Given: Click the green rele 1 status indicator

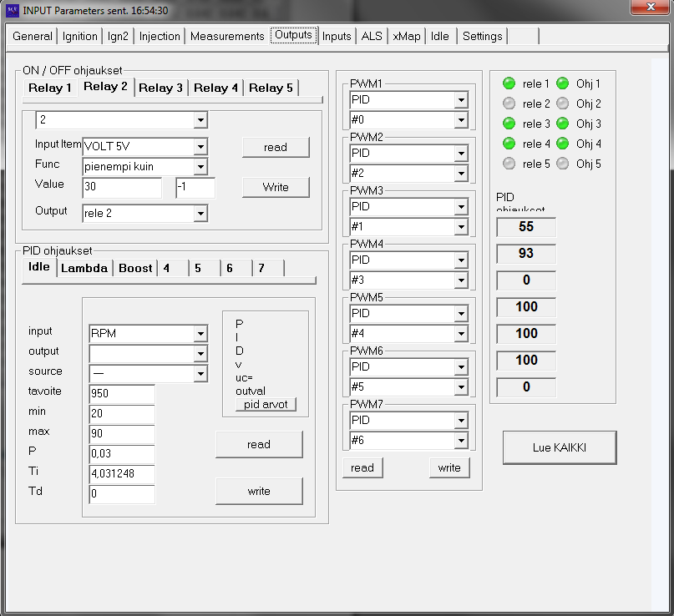Looking at the screenshot, I should click(509, 83).
